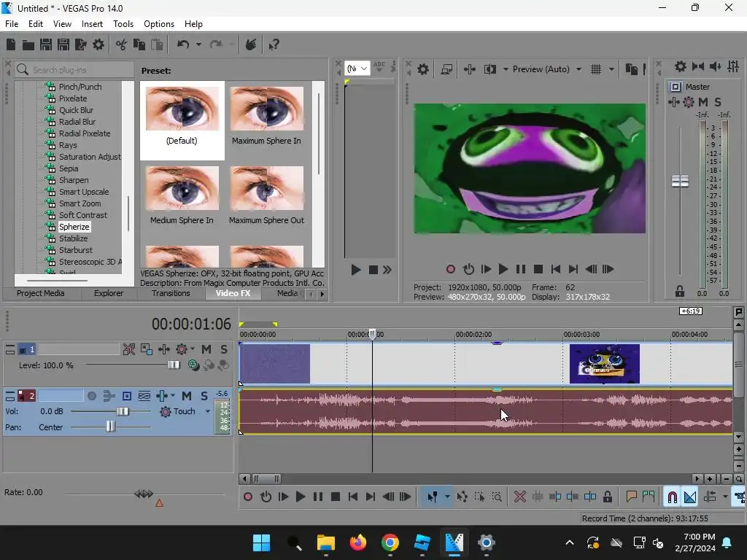This screenshot has width=747, height=560.
Task: Toggle automatic crossfades
Action: (690, 497)
